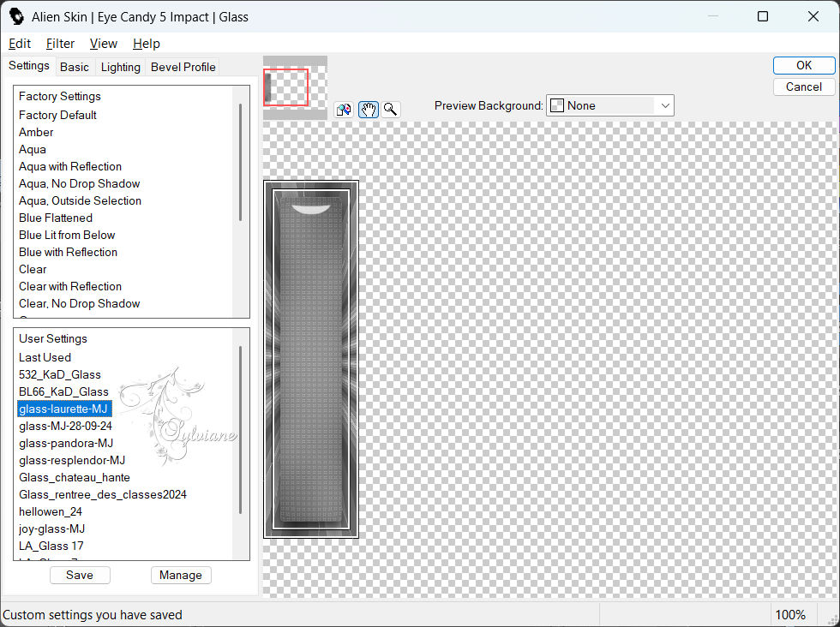Open the Edit menu
This screenshot has height=627, width=840.
pyautogui.click(x=20, y=44)
